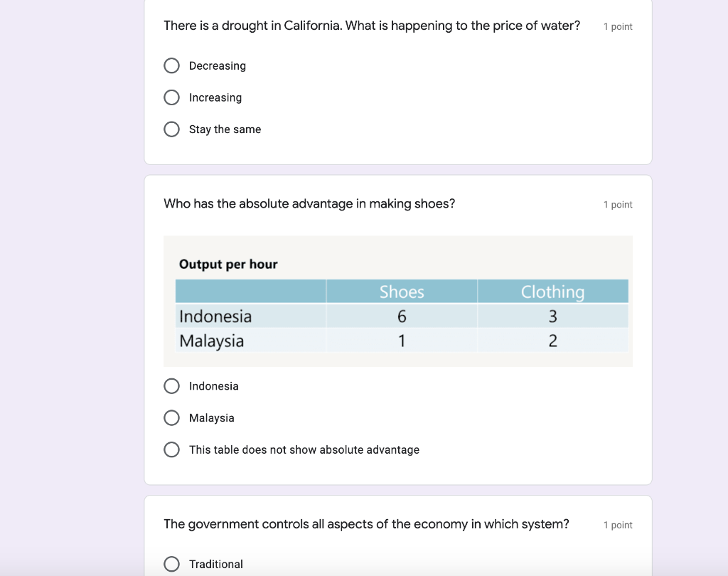
Task: Click the 'Output per hour' table title
Action: click(x=228, y=265)
